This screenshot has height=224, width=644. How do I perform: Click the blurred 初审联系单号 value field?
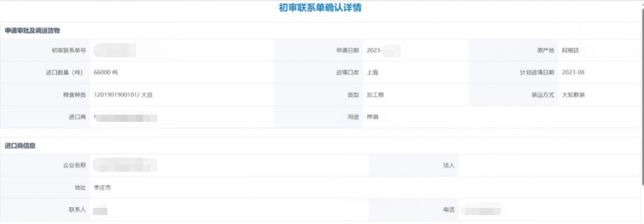coord(114,50)
